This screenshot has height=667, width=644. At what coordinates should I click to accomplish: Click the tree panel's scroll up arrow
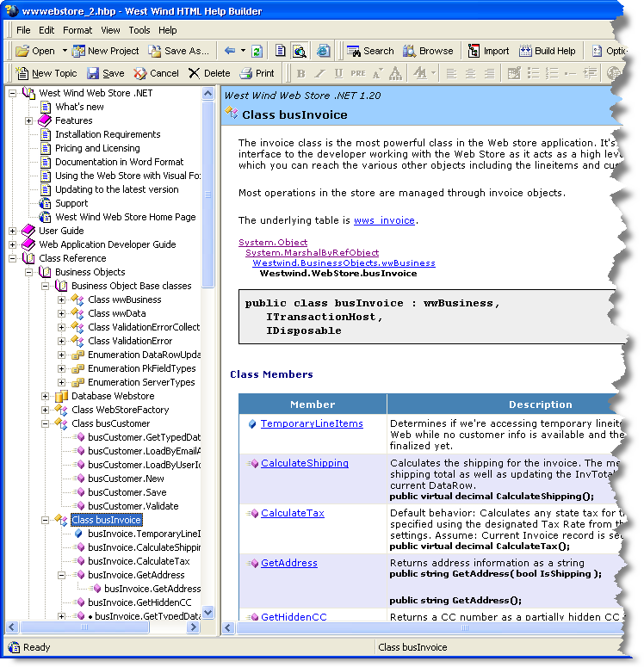pos(207,93)
